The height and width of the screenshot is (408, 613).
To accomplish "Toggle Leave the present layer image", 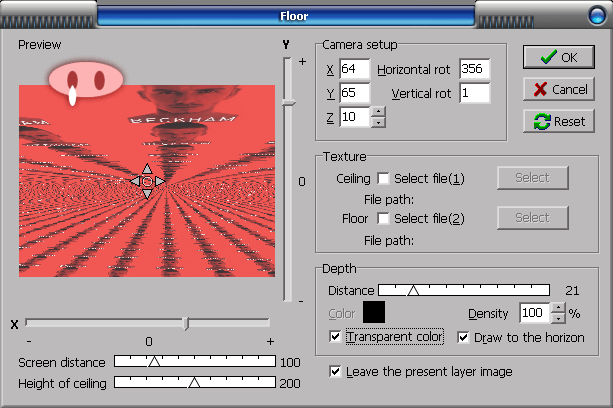I will point(335,371).
